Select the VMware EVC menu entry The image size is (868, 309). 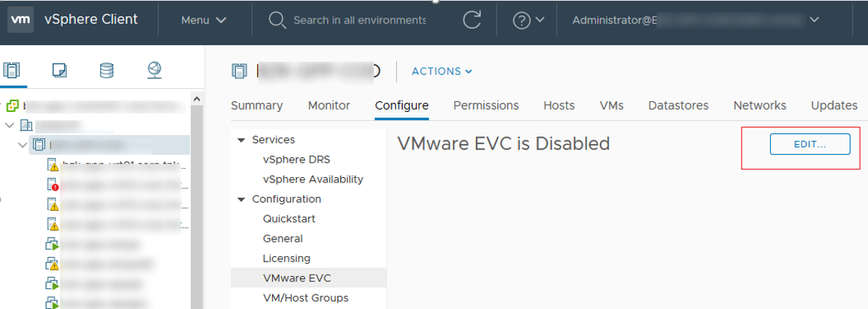pos(308,278)
